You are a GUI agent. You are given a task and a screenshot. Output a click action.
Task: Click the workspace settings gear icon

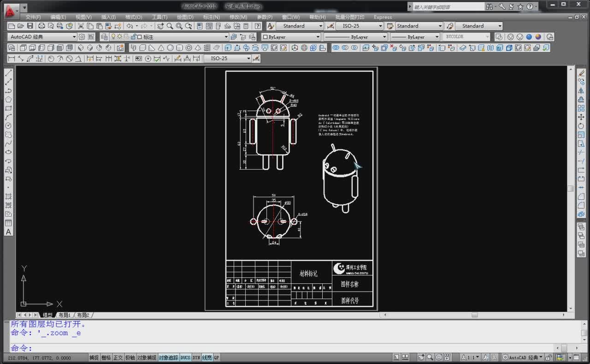point(82,37)
